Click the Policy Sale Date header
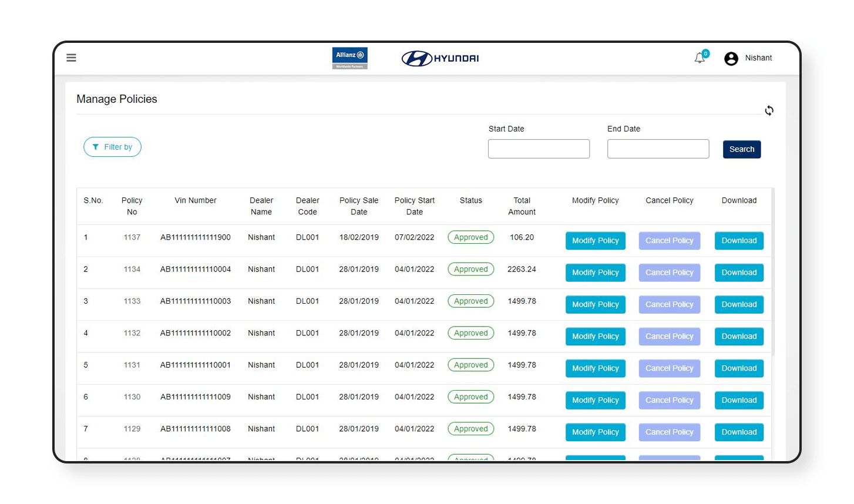This screenshot has width=854, height=504. pos(359,206)
